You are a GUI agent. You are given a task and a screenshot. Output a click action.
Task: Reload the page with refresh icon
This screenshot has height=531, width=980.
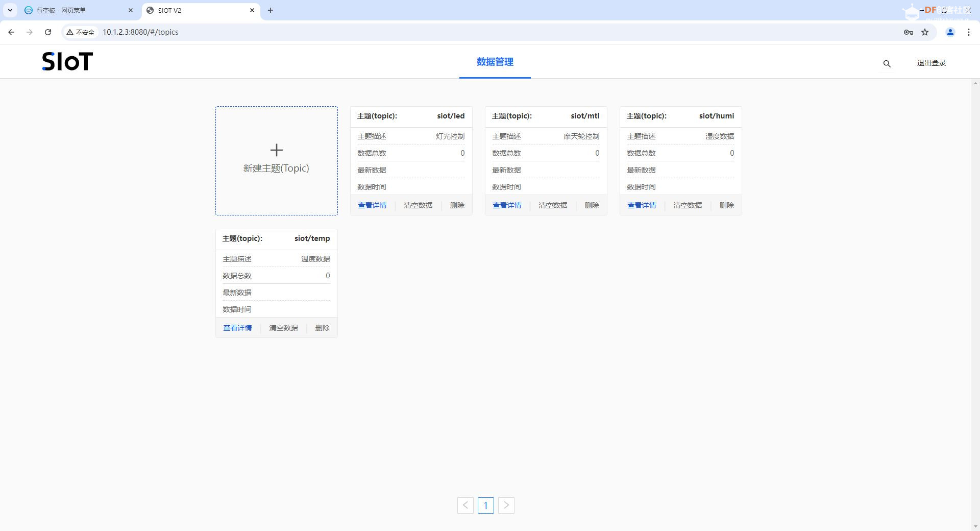point(48,32)
